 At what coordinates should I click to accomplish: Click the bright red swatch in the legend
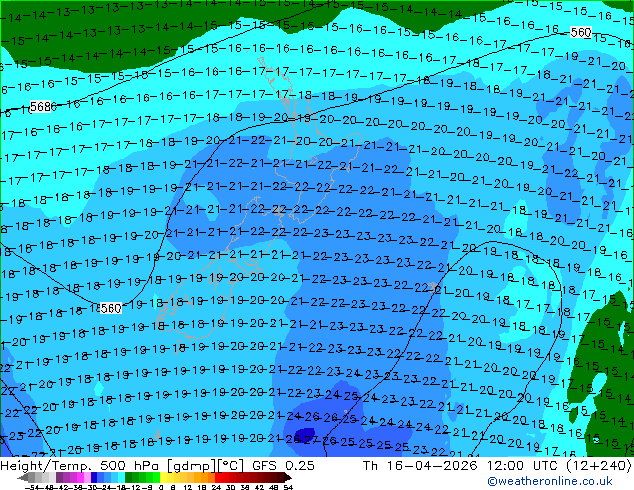click(218, 477)
